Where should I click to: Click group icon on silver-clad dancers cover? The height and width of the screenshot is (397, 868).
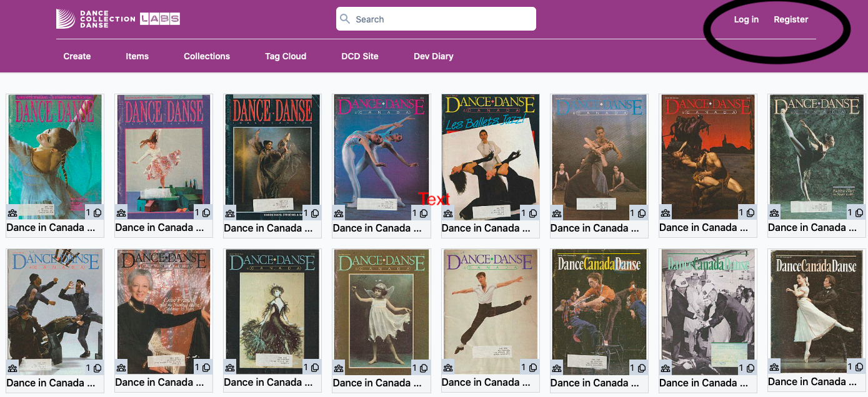[339, 213]
